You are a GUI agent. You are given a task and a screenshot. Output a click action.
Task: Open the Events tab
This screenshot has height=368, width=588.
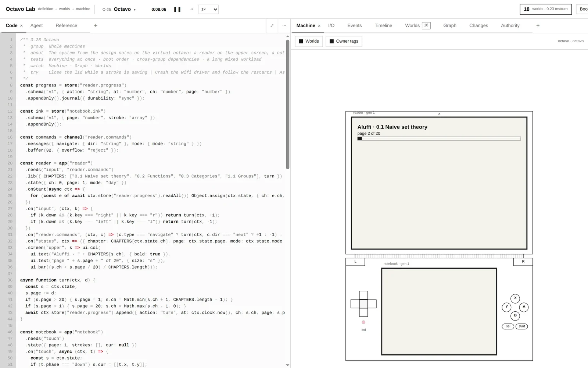(x=354, y=25)
